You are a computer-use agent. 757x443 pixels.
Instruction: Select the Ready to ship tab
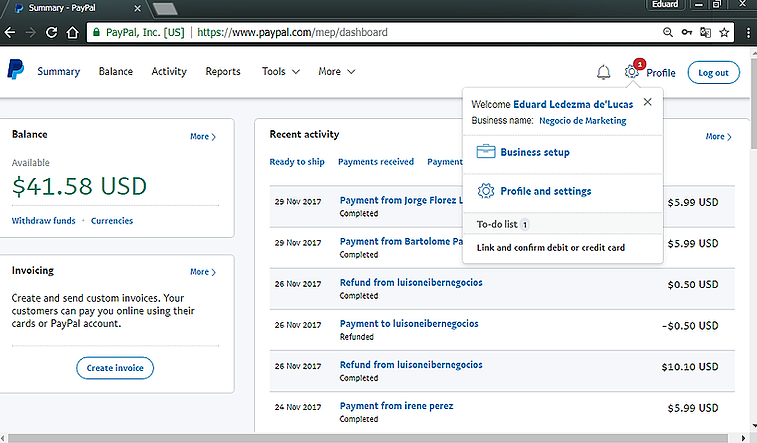tap(297, 162)
